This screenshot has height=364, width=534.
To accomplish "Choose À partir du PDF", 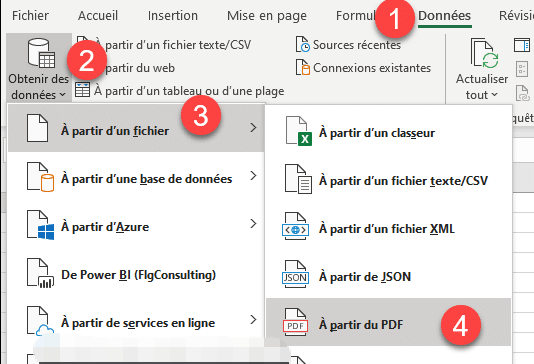I will click(389, 322).
